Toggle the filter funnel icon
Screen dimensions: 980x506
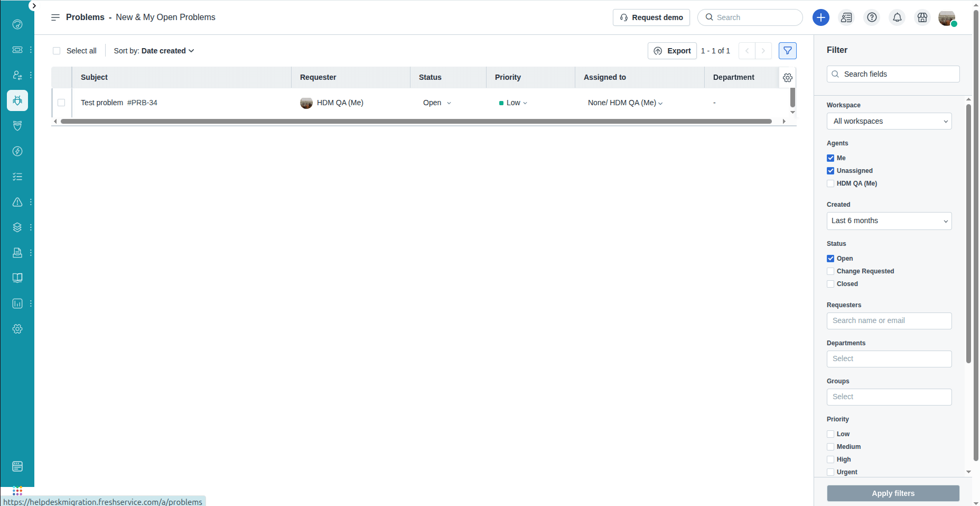[787, 51]
